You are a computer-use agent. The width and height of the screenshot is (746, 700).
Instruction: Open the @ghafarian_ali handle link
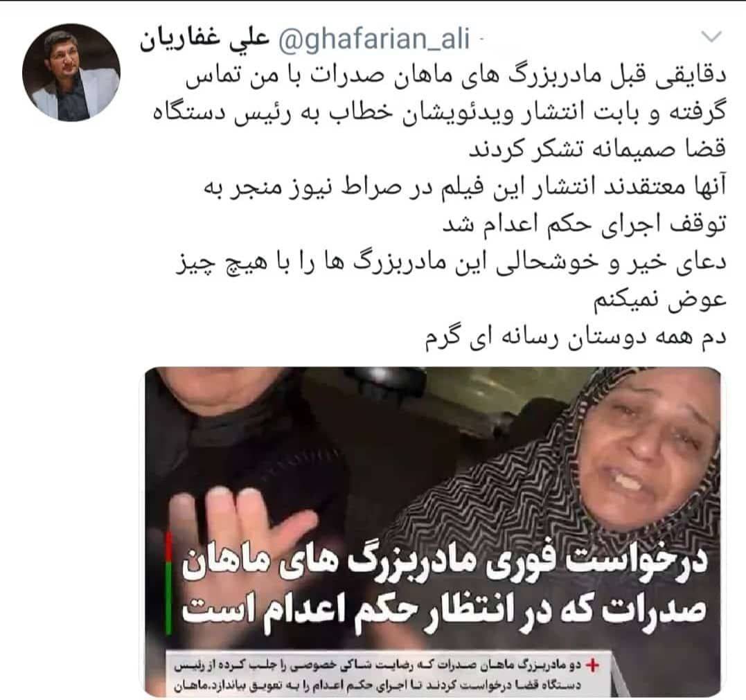click(x=373, y=39)
